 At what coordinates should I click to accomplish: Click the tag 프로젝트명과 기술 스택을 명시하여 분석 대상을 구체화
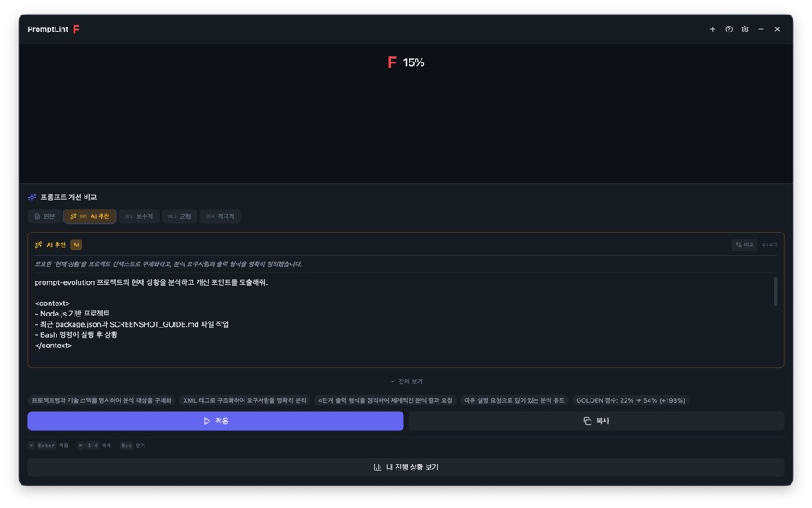[x=102, y=401]
